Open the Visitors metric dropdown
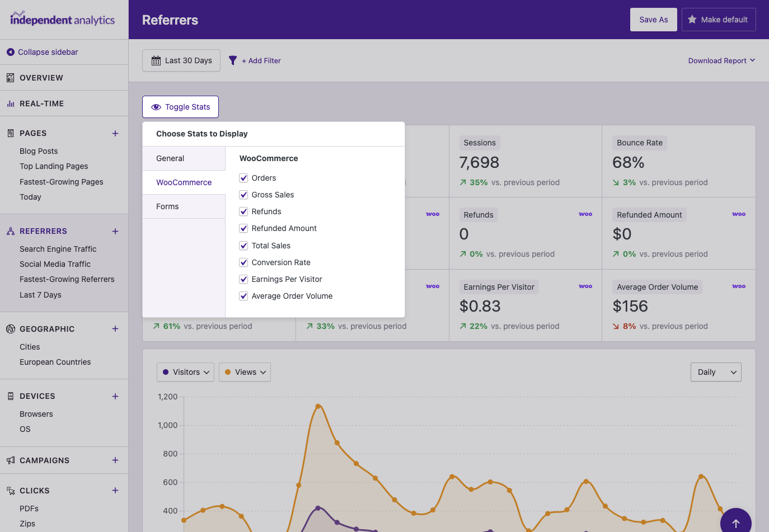The width and height of the screenshot is (769, 532). point(185,372)
